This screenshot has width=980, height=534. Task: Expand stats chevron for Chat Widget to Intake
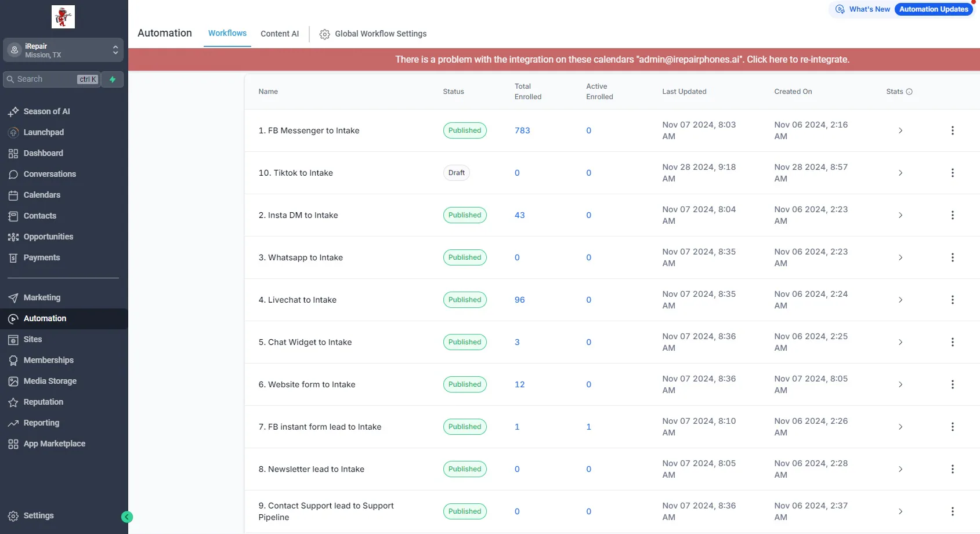coord(900,342)
